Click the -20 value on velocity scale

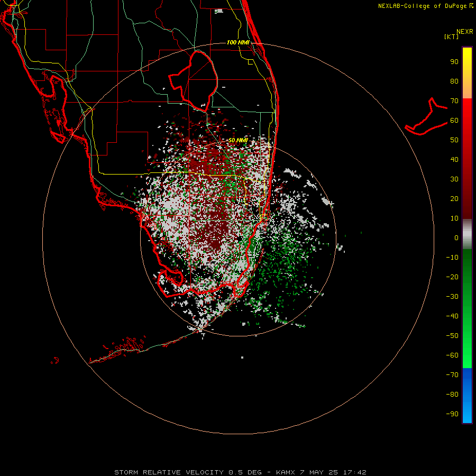pos(452,277)
